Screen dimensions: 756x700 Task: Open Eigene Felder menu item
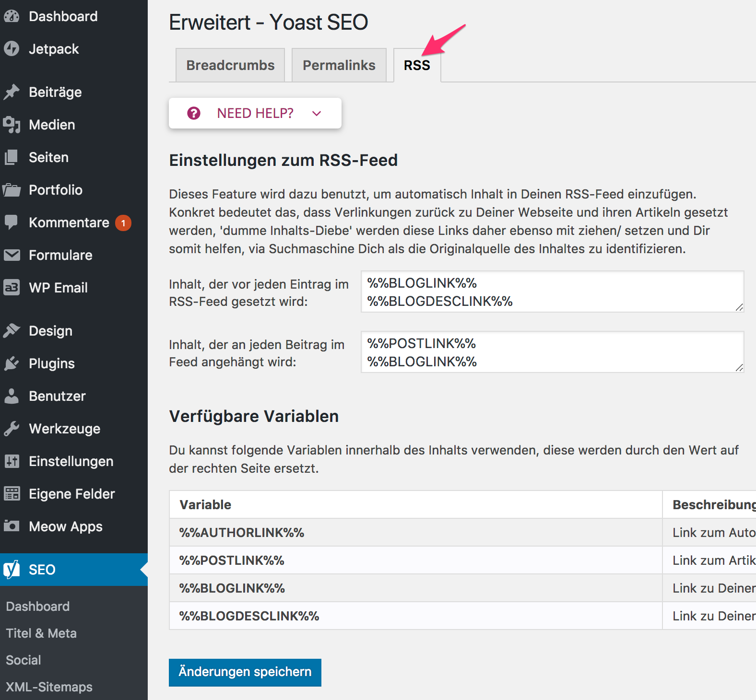coord(74,494)
